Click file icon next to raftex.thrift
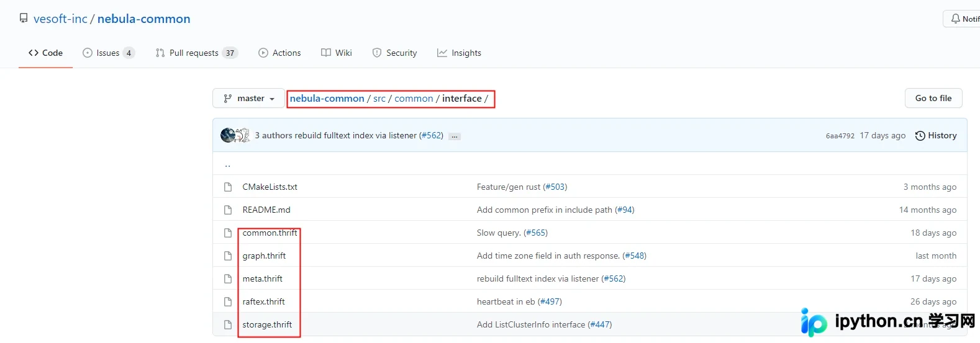 coord(228,301)
